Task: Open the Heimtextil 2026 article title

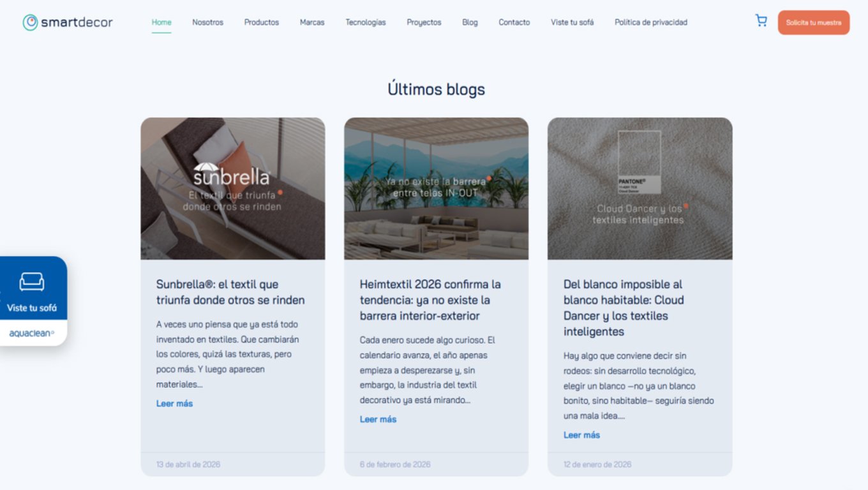Action: pyautogui.click(x=430, y=300)
